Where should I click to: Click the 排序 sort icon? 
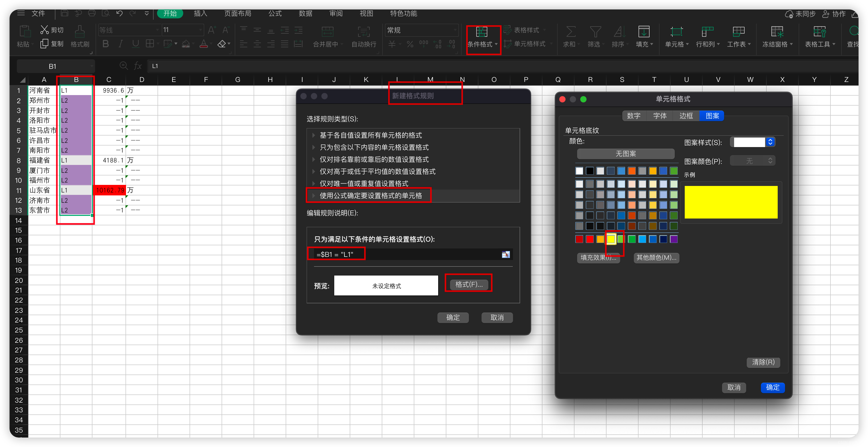(619, 32)
